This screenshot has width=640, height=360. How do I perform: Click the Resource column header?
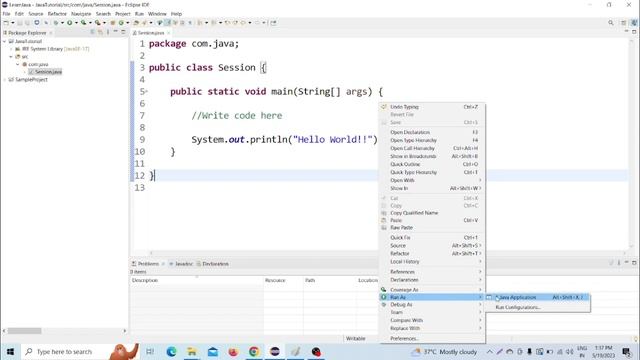point(283,280)
